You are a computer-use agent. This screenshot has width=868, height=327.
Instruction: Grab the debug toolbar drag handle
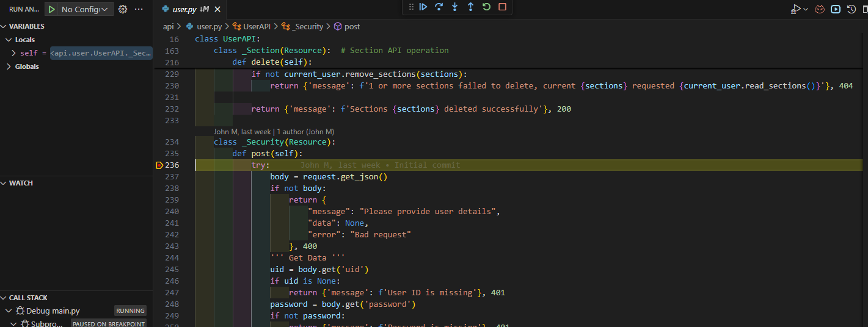point(410,7)
